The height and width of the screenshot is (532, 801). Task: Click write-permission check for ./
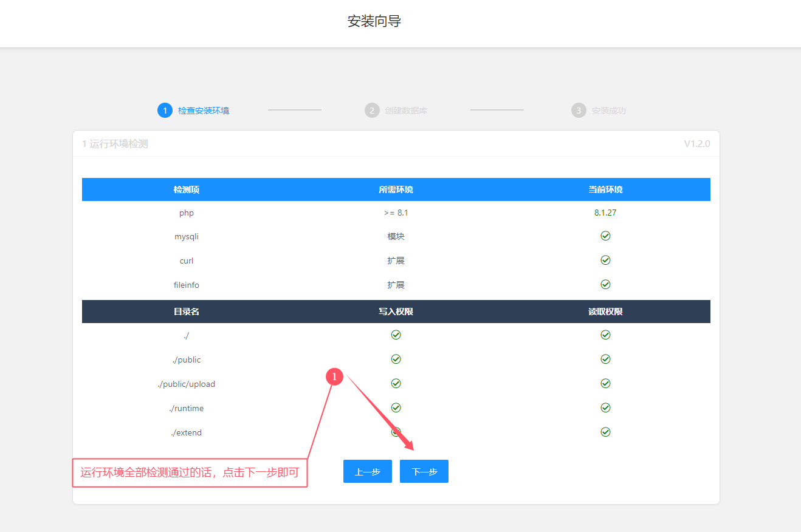tap(396, 335)
